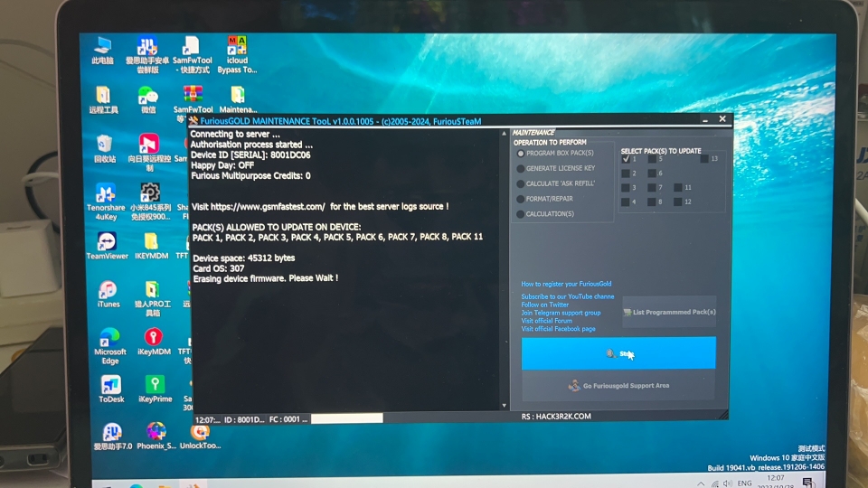Click the white progress bar in status bar
Viewport: 868px width, 488px height.
click(346, 418)
